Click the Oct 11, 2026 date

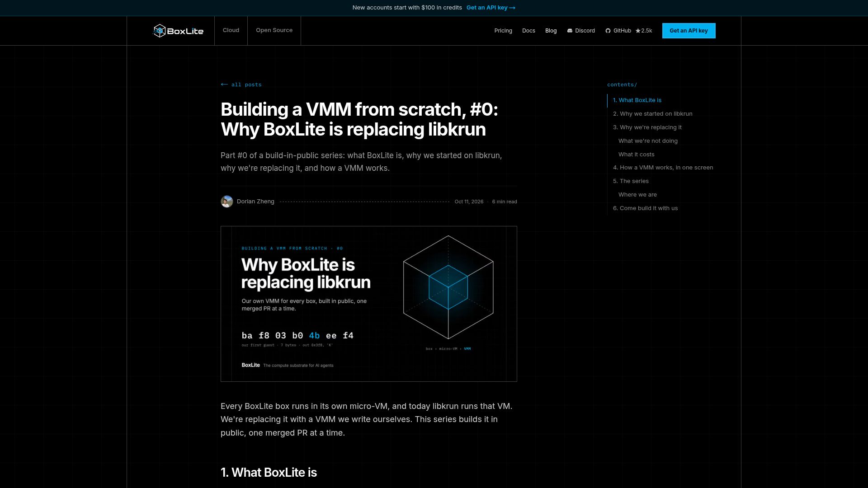pyautogui.click(x=469, y=202)
